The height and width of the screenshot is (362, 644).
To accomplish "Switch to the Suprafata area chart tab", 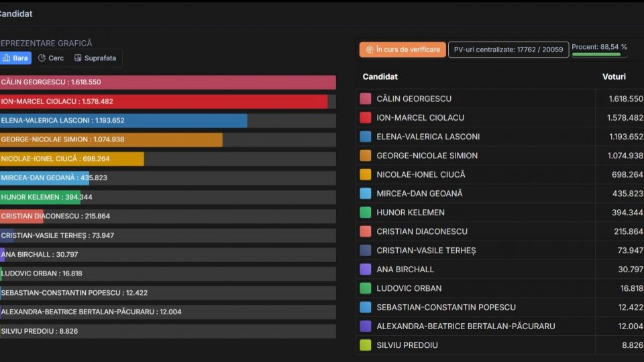I will tap(95, 58).
